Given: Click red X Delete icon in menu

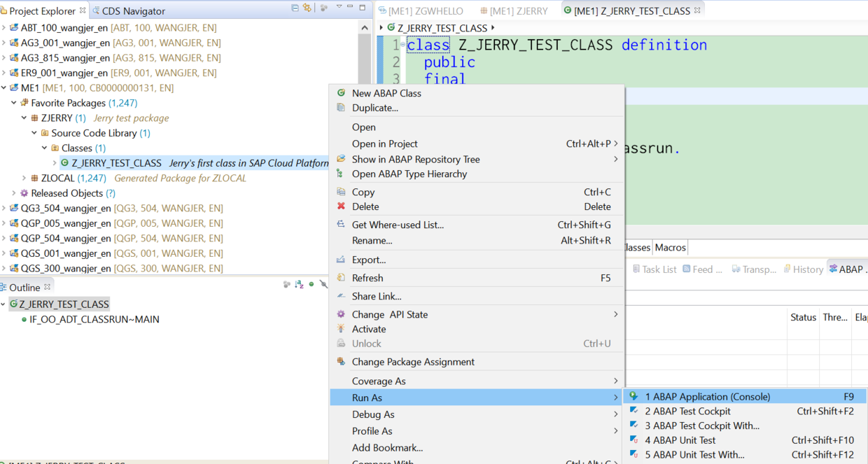Looking at the screenshot, I should click(x=341, y=206).
